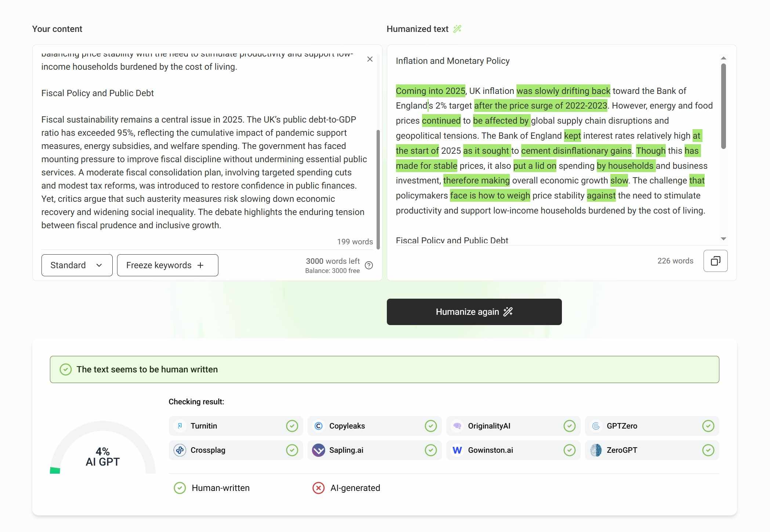
Task: Click the humanized text scrollbar thumb
Action: pyautogui.click(x=723, y=106)
